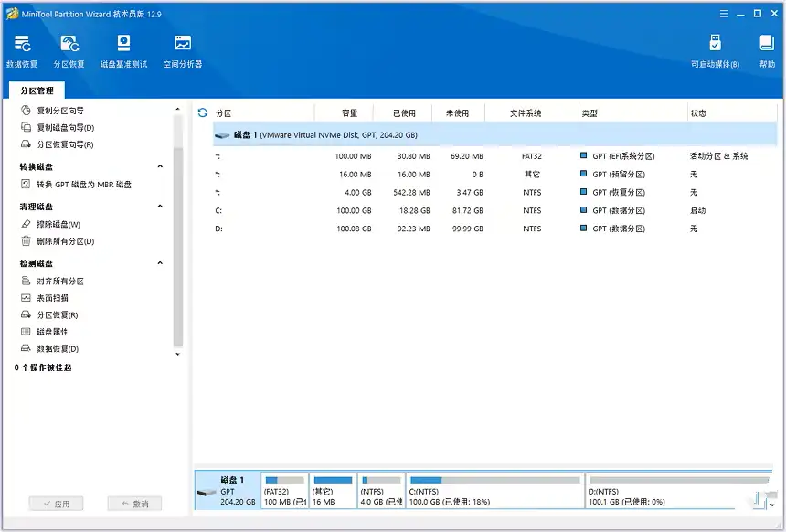Open the 磁盘基准测试 benchmark tool

point(123,50)
